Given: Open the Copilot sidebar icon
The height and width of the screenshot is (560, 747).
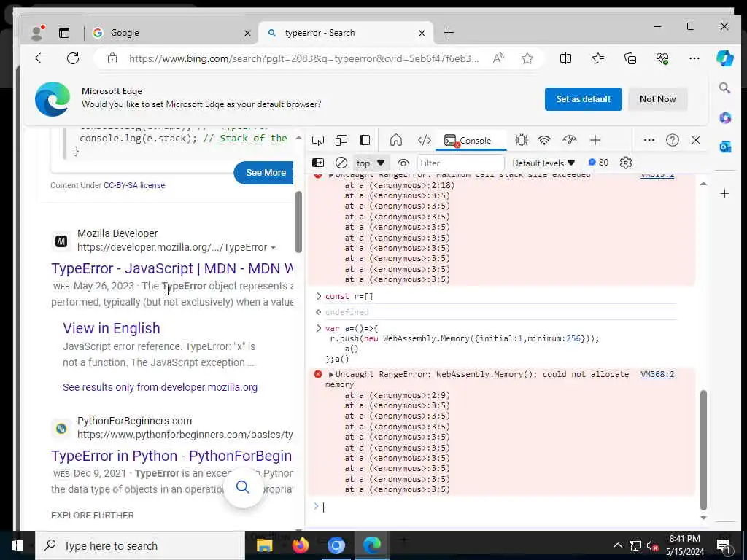Looking at the screenshot, I should [724, 58].
